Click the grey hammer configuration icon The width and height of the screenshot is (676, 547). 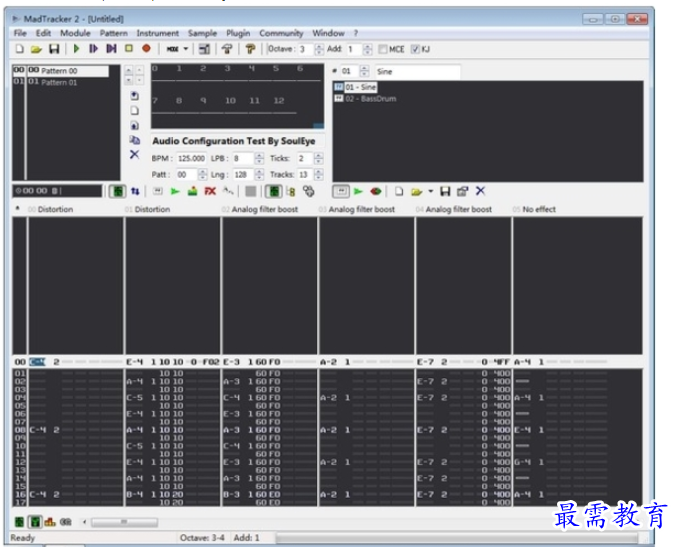click(x=227, y=49)
